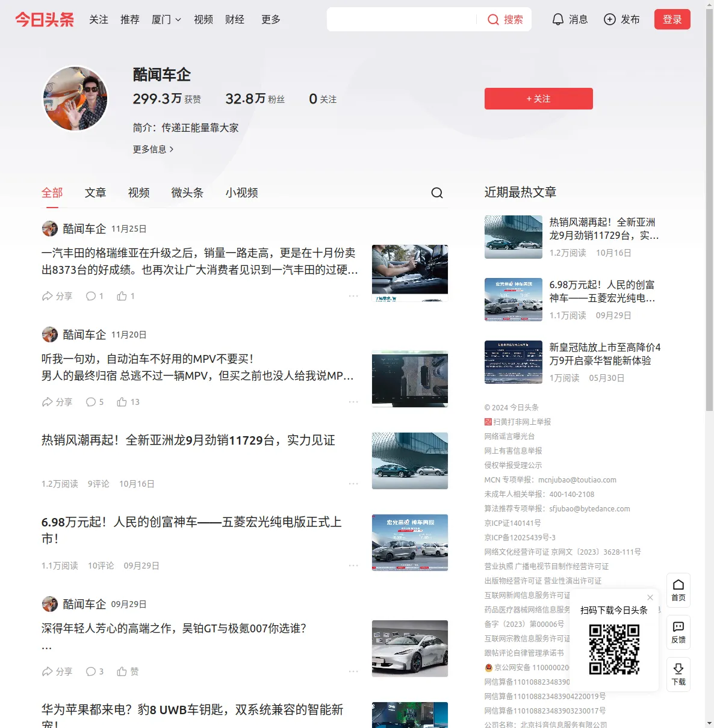Share the 一汽丰田格瑞维亚 post
This screenshot has height=728, width=714.
tap(57, 296)
